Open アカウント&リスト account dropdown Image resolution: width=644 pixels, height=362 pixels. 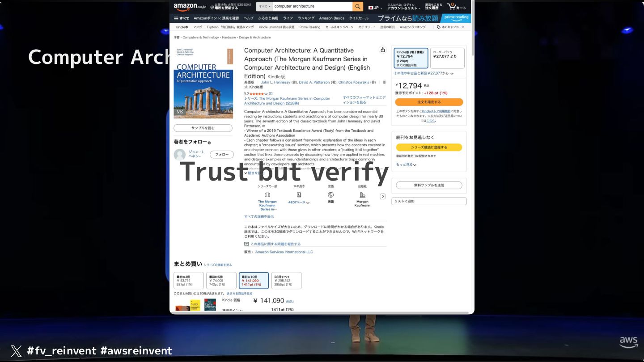[x=403, y=7]
